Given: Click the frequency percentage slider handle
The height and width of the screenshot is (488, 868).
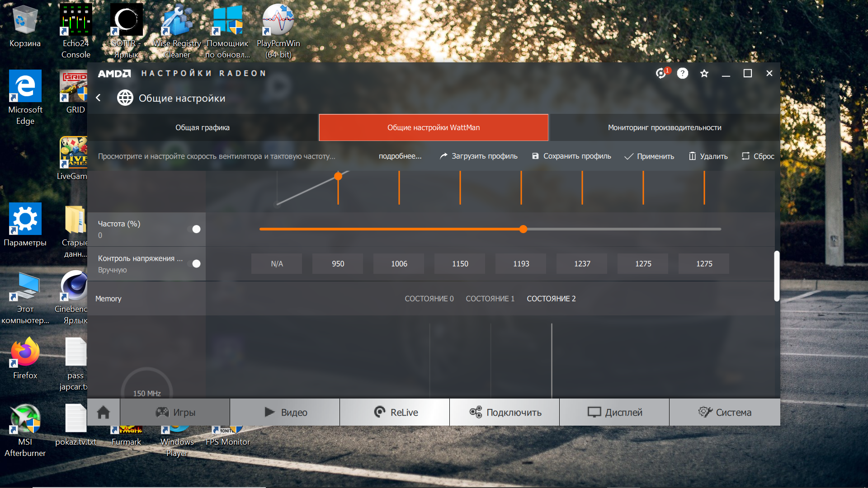Looking at the screenshot, I should [x=523, y=229].
